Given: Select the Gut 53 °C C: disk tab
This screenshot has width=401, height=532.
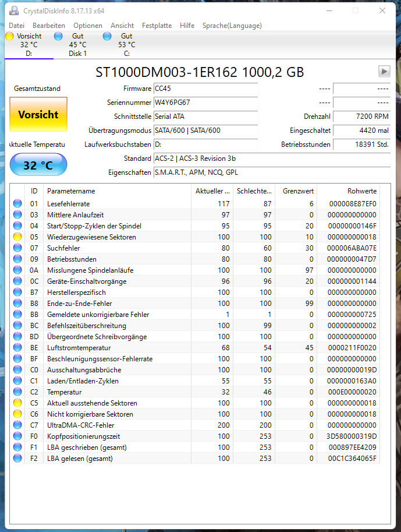Looking at the screenshot, I should [126, 45].
